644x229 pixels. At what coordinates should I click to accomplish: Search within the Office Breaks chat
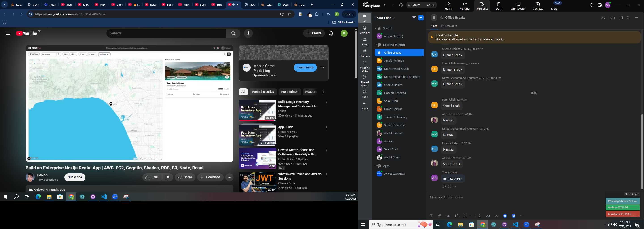tap(628, 18)
